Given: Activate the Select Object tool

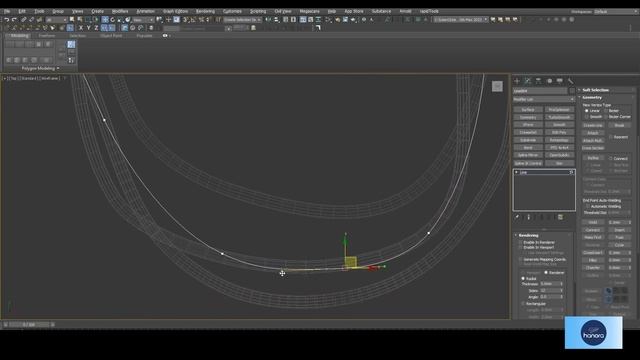Looking at the screenshot, I should [x=72, y=20].
